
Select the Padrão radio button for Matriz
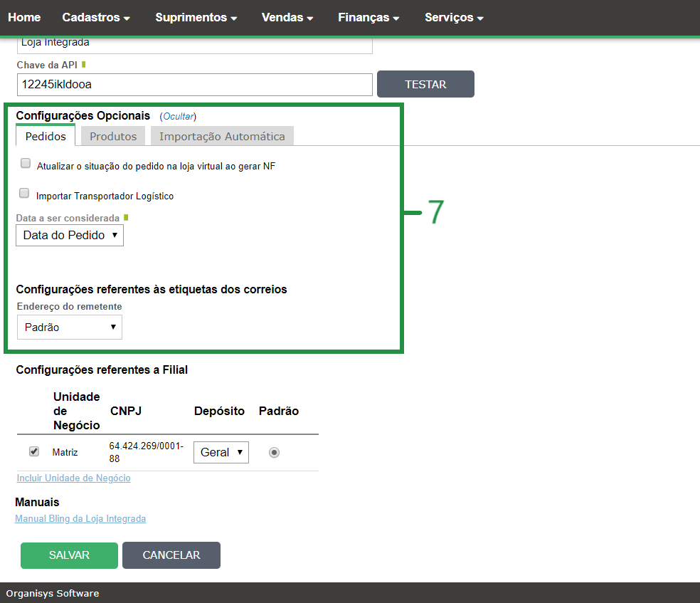274,452
